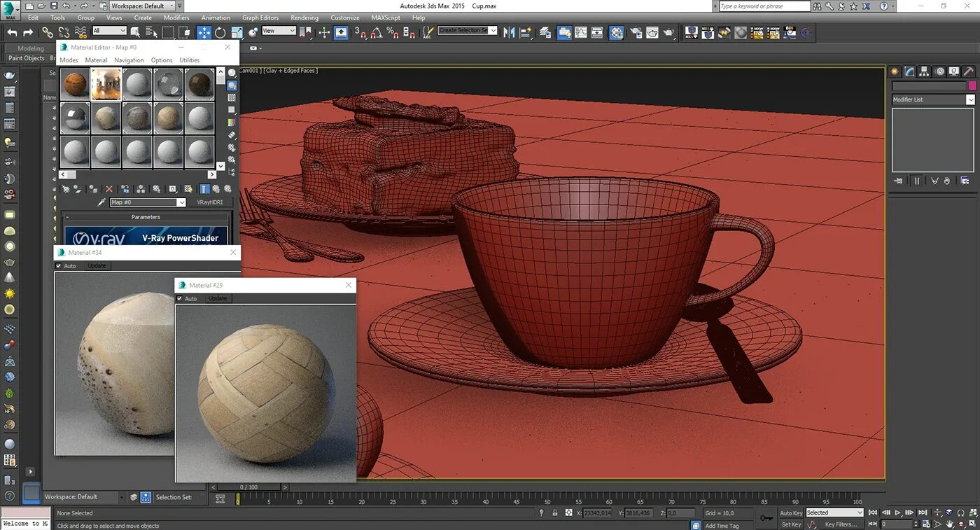Click the VRayHDRI type button
The height and width of the screenshot is (530, 980).
tap(211, 202)
